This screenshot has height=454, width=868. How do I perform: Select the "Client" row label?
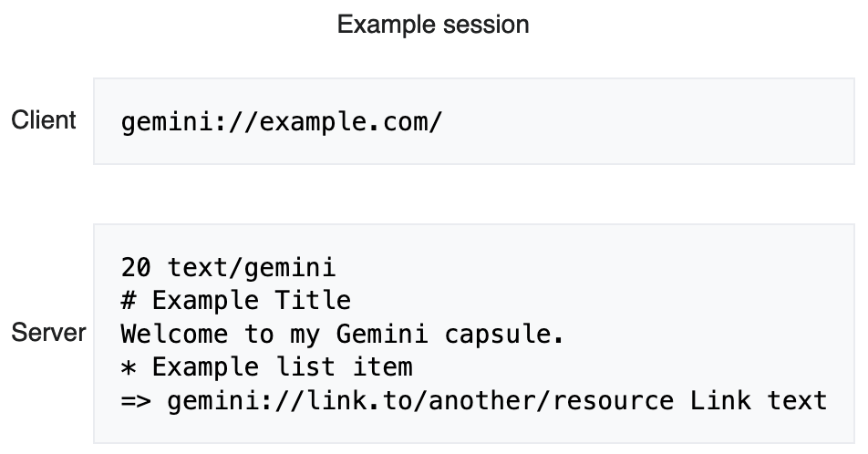coord(44,120)
